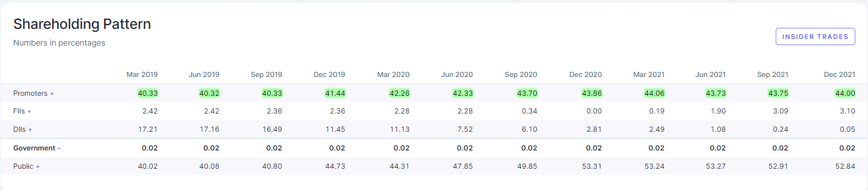Click highlighted Promoters value 40.33 for Mar 2019
868x190 pixels.
pos(148,93)
